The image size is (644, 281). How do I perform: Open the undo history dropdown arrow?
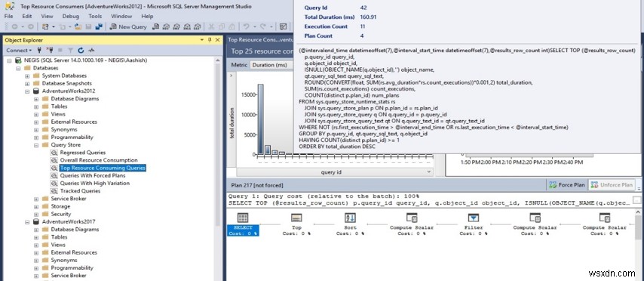[254, 26]
